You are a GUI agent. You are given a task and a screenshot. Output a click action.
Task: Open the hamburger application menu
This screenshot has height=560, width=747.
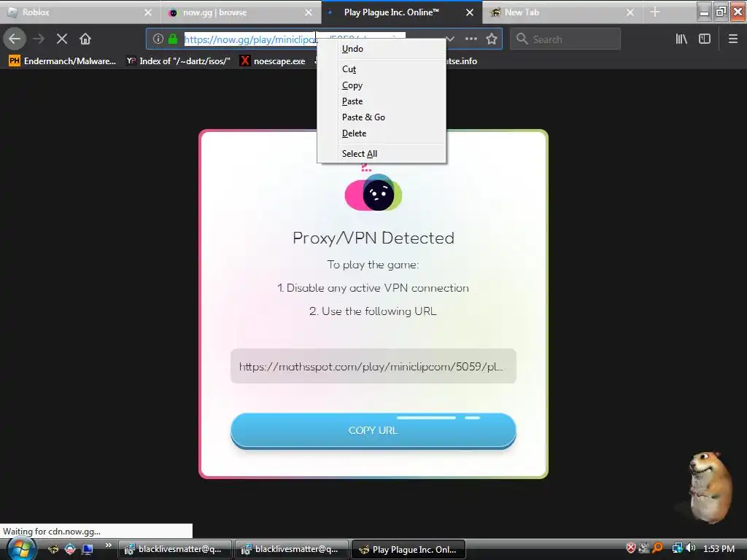point(732,39)
